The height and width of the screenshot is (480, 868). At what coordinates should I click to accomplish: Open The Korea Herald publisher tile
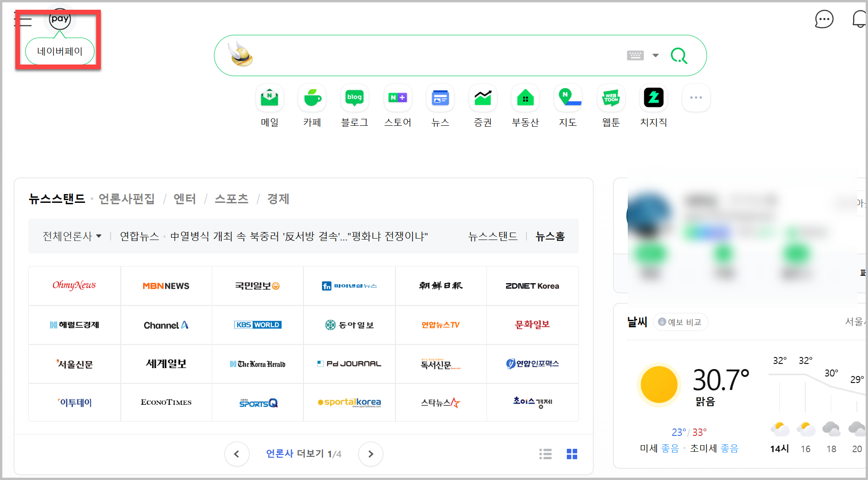[257, 364]
